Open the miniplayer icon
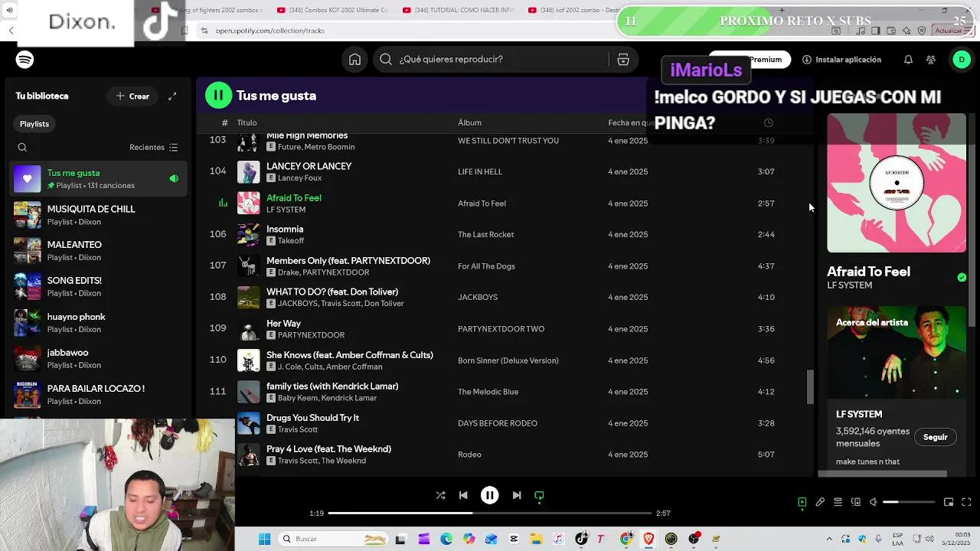 click(x=949, y=502)
